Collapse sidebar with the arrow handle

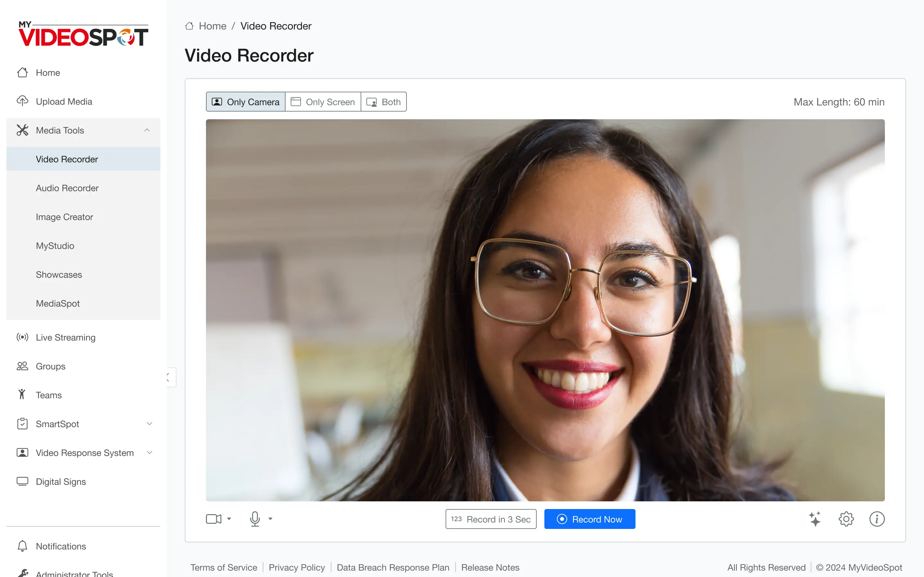click(x=170, y=377)
